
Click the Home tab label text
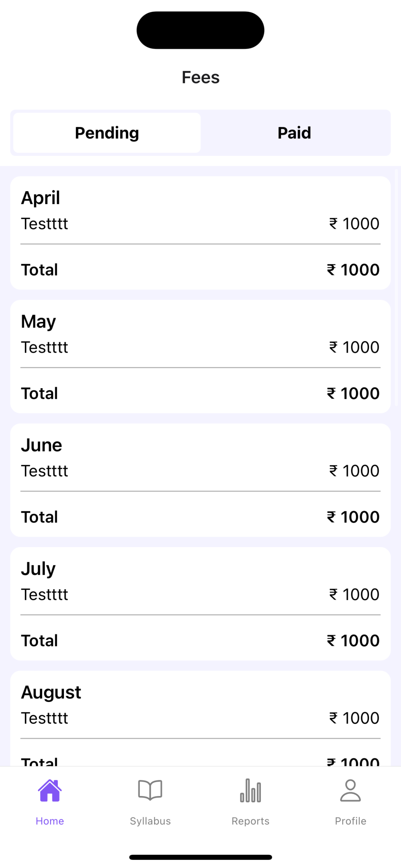[50, 821]
